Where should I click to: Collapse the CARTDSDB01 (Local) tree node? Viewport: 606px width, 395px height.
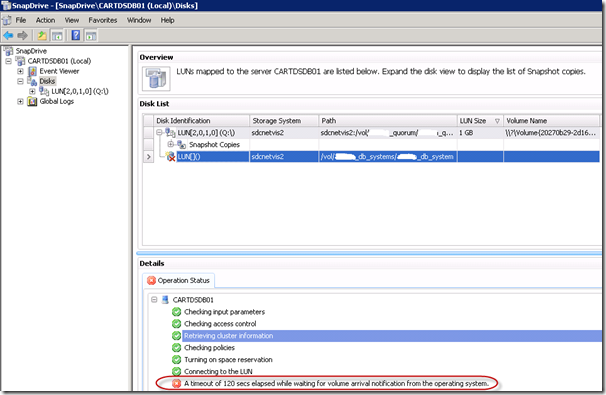(9, 61)
